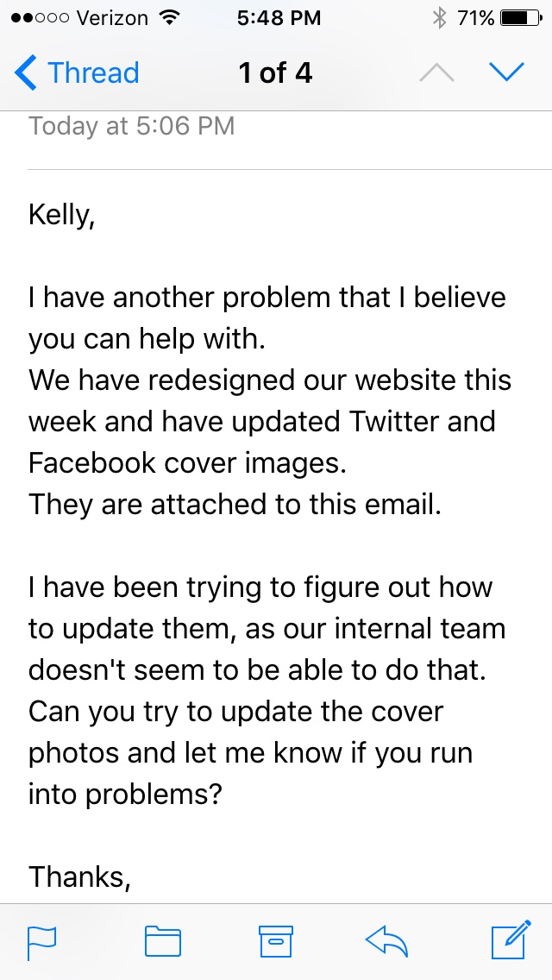The height and width of the screenshot is (980, 552).
Task: Tap the Verizon carrier label
Action: [110, 17]
